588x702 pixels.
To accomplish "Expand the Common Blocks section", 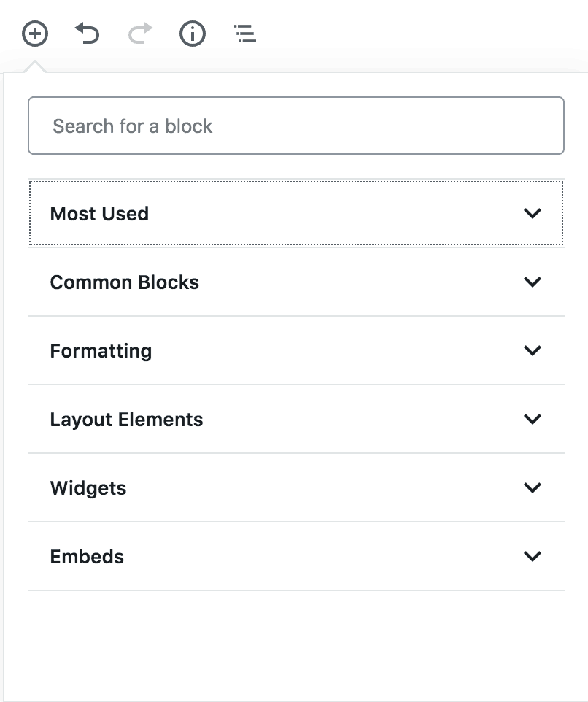I will coord(295,282).
